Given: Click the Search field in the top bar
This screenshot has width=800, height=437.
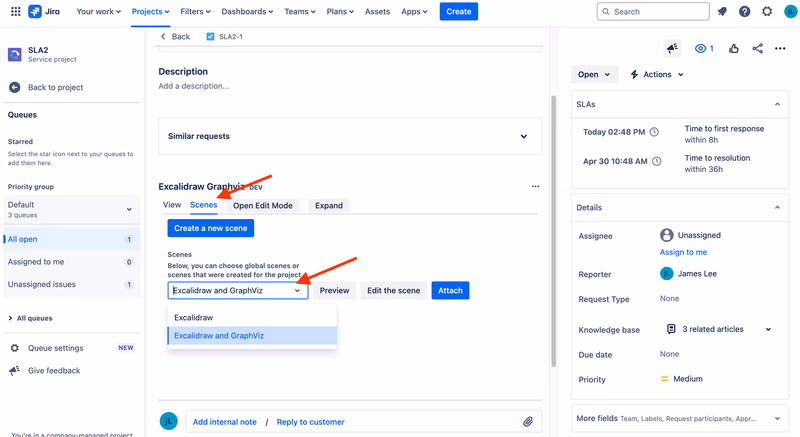Looking at the screenshot, I should click(653, 11).
